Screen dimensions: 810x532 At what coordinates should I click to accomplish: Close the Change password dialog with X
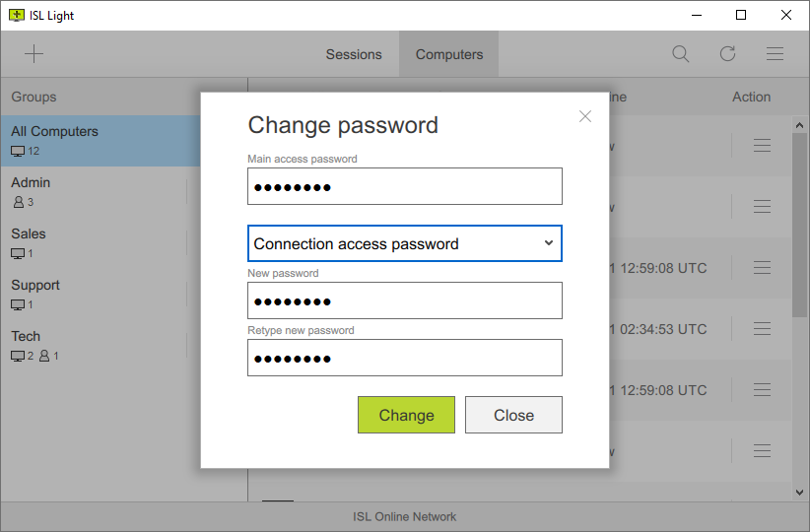[x=585, y=116]
